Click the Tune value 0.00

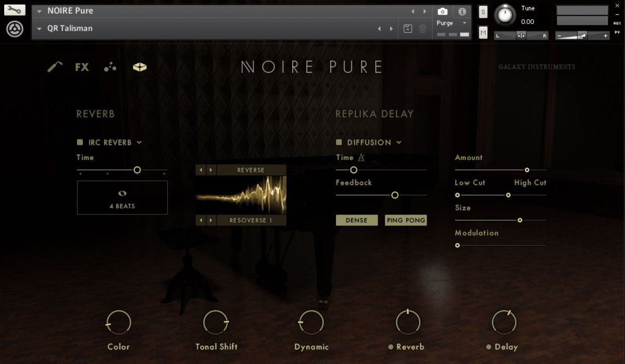(528, 22)
